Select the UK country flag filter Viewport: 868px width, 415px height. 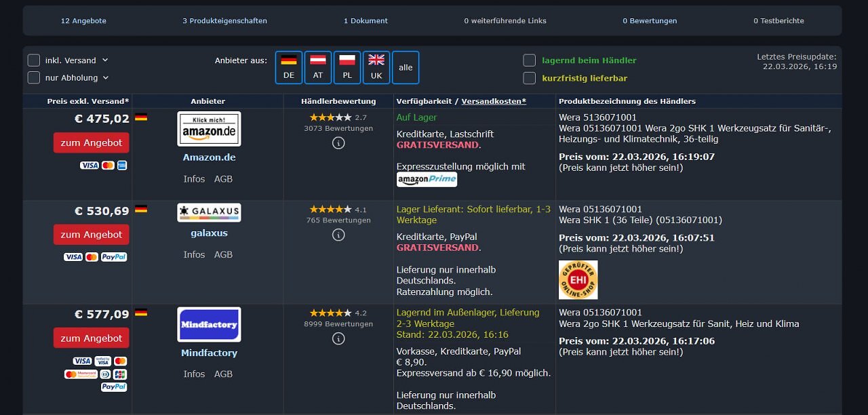[376, 68]
